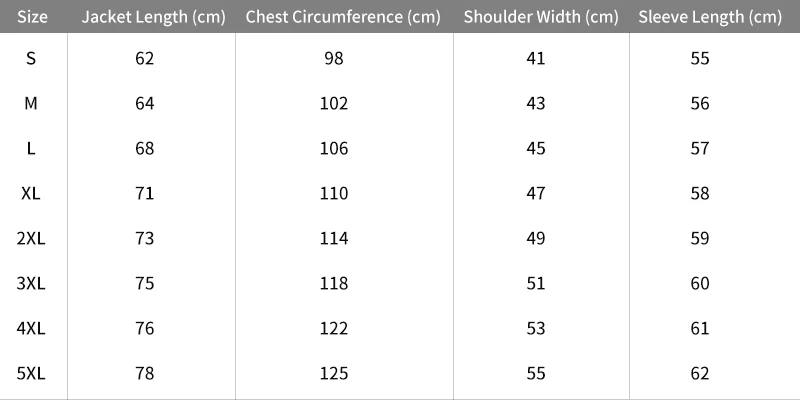The width and height of the screenshot is (800, 400).
Task: Click jacket length value 62
Action: 144,58
